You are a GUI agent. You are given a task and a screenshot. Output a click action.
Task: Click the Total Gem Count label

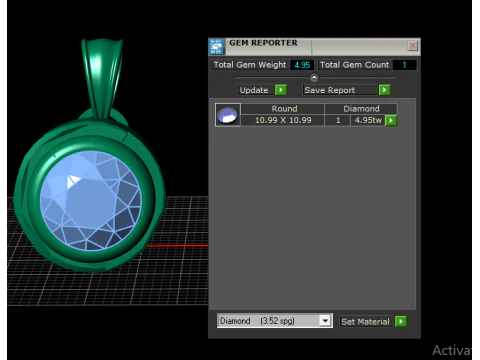coord(354,65)
